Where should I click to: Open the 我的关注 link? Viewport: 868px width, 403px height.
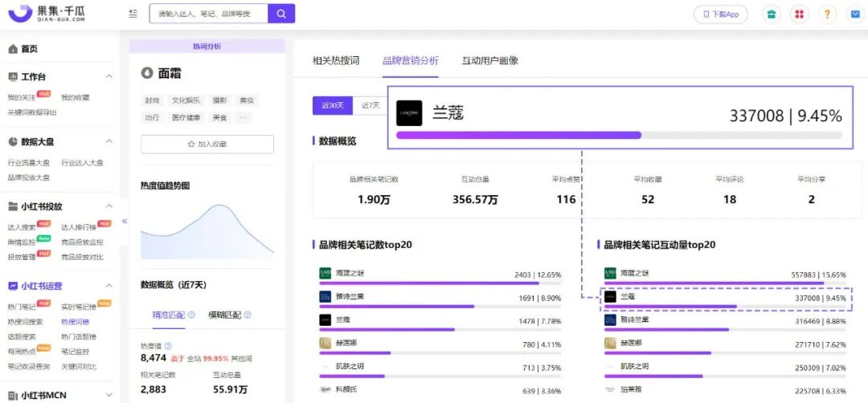pos(21,97)
